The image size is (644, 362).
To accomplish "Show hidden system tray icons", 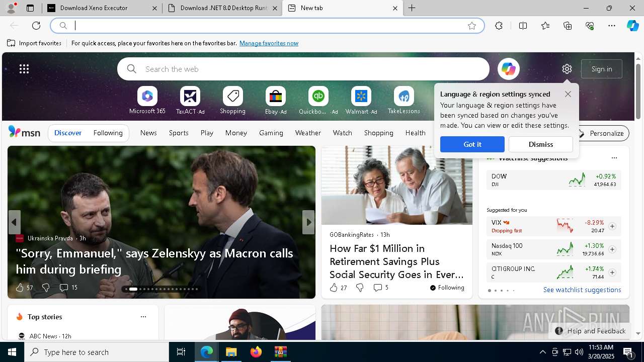I will pyautogui.click(x=543, y=352).
